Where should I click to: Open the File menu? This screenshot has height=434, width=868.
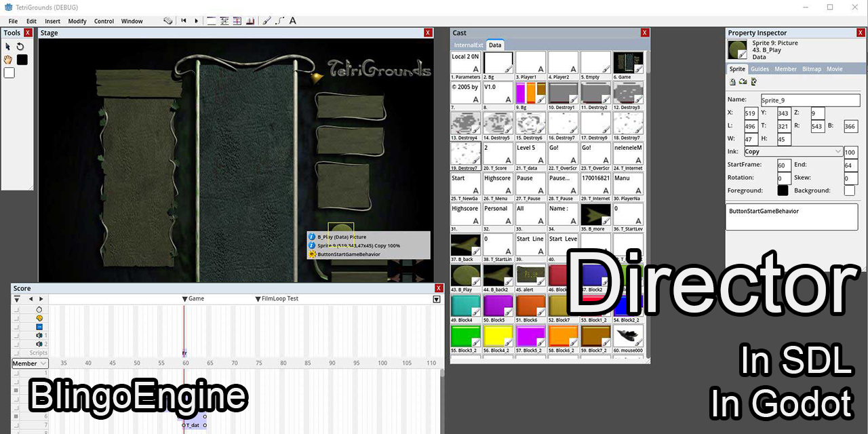[13, 21]
